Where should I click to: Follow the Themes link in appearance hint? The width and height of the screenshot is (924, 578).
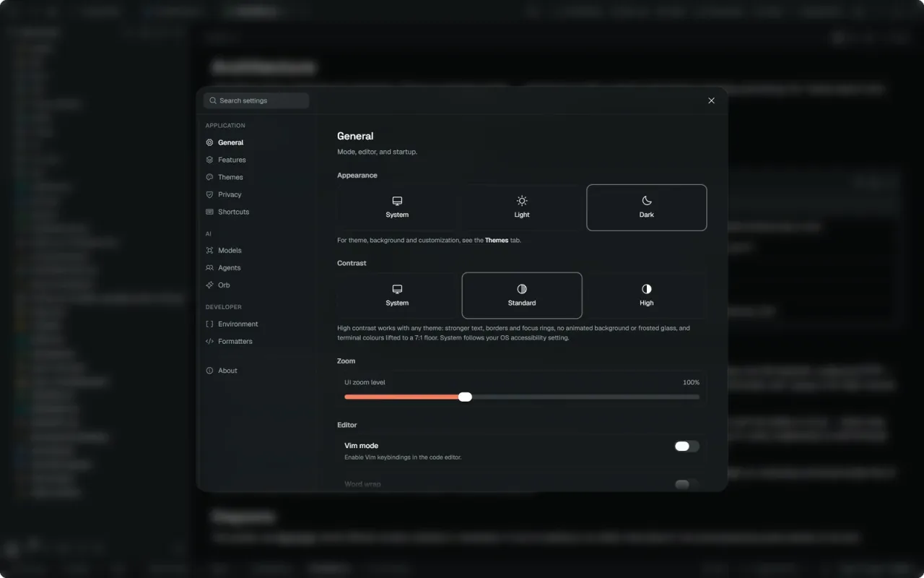[497, 240]
